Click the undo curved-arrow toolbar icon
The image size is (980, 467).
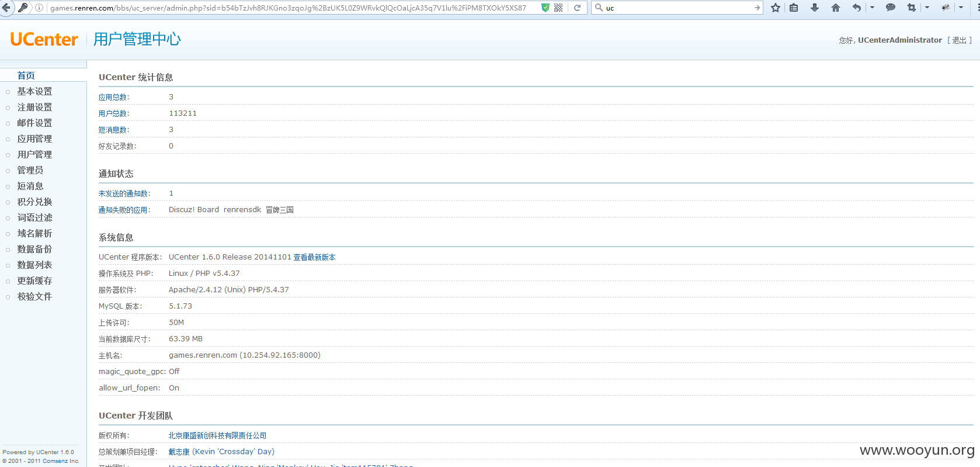coord(857,8)
